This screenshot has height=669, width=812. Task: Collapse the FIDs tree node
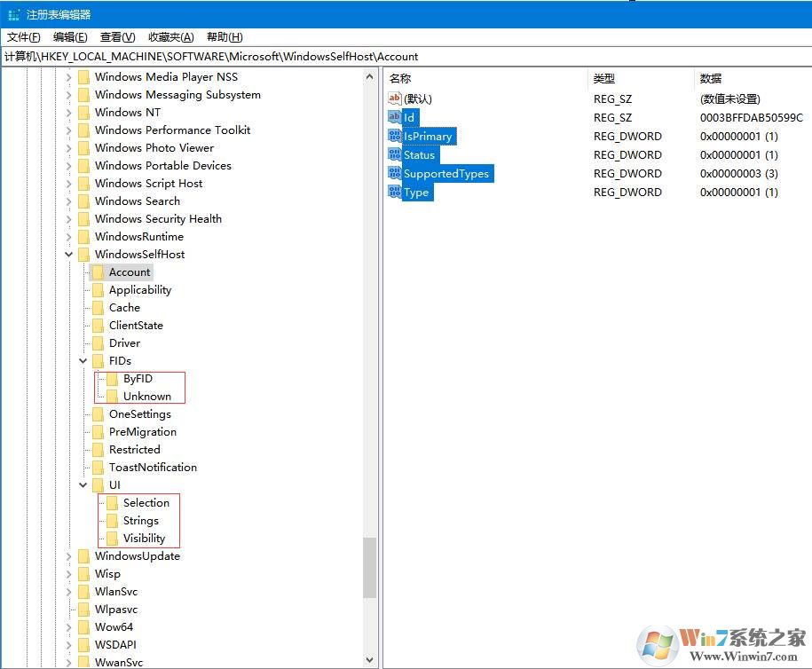pos(83,361)
